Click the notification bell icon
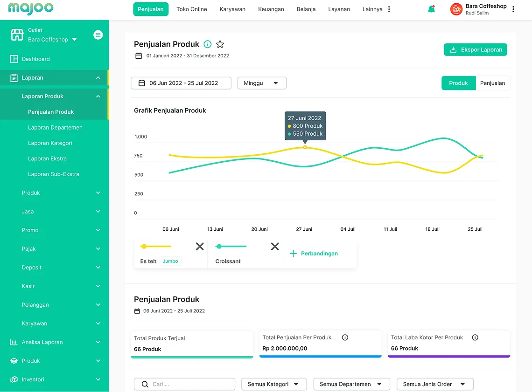 pyautogui.click(x=431, y=9)
